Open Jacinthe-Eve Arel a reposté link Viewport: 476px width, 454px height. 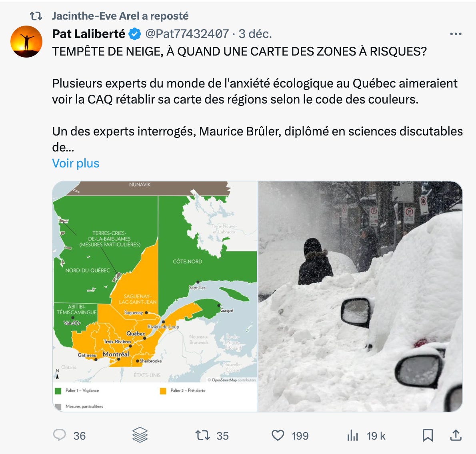(120, 16)
